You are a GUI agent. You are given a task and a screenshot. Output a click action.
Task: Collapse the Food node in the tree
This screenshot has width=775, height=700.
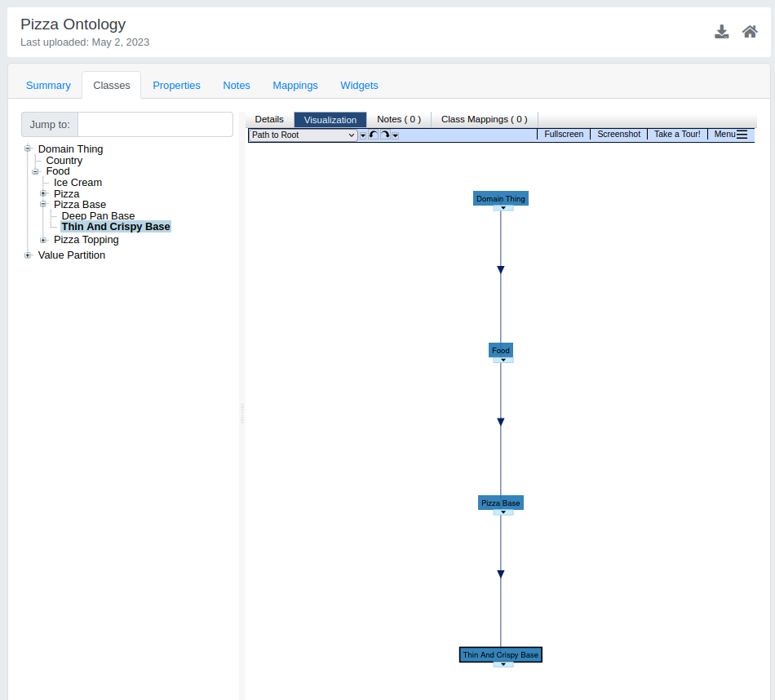pos(35,171)
